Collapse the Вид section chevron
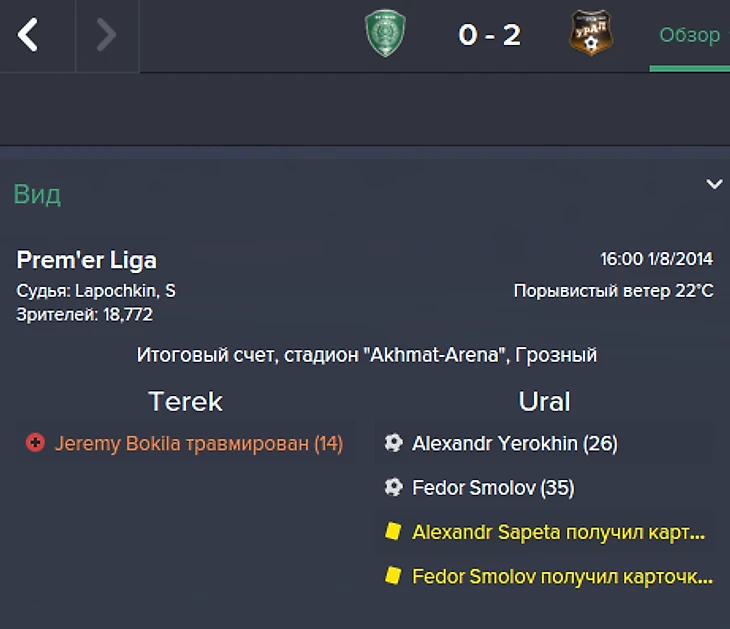Screen dimensions: 730x629 pyautogui.click(x=714, y=184)
